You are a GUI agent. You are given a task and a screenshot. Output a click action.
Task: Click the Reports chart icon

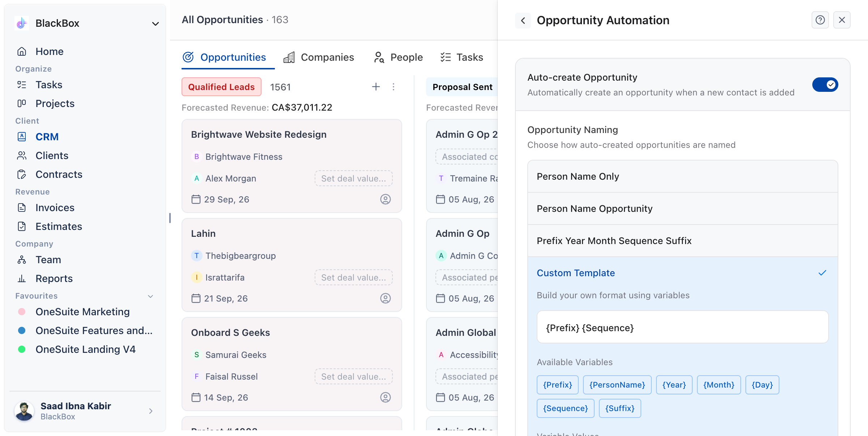click(x=22, y=278)
